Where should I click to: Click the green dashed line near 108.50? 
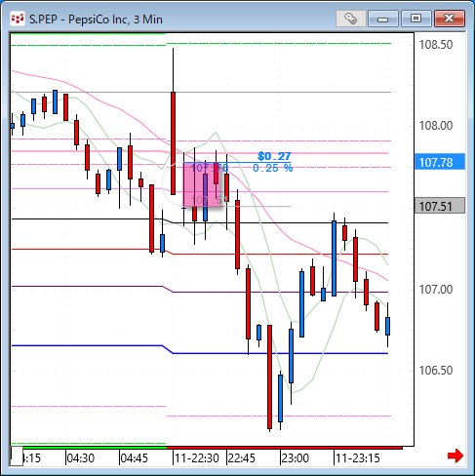[x=279, y=43]
